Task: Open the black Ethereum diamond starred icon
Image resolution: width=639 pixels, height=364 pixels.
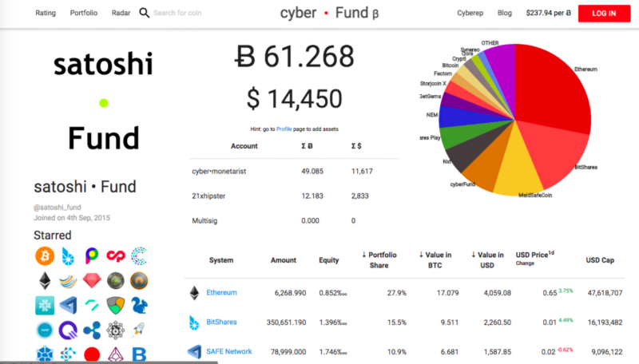Action: point(46,281)
